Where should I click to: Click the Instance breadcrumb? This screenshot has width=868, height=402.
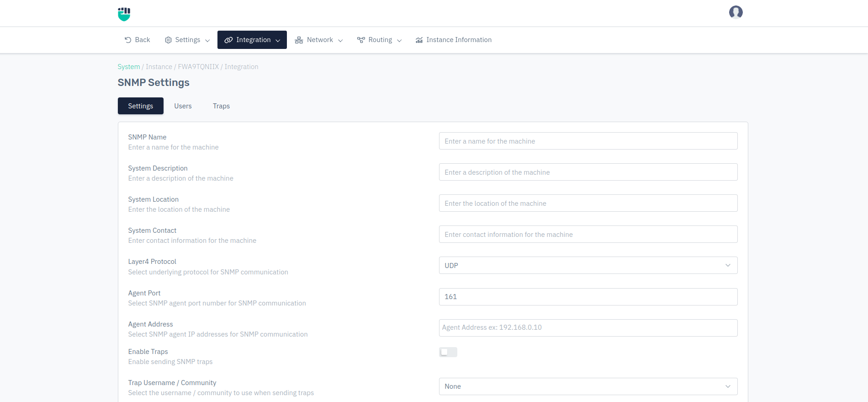tap(159, 67)
